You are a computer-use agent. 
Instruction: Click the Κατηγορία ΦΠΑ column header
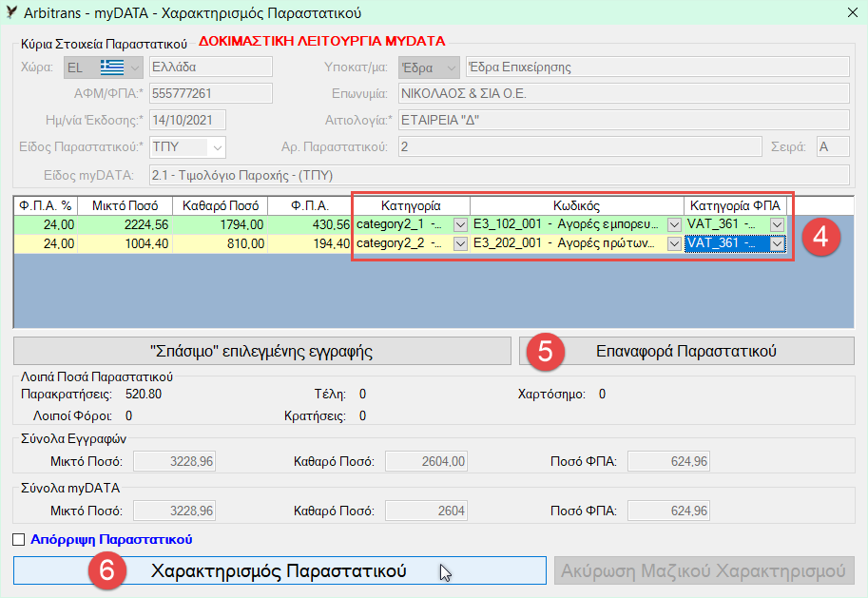click(735, 206)
